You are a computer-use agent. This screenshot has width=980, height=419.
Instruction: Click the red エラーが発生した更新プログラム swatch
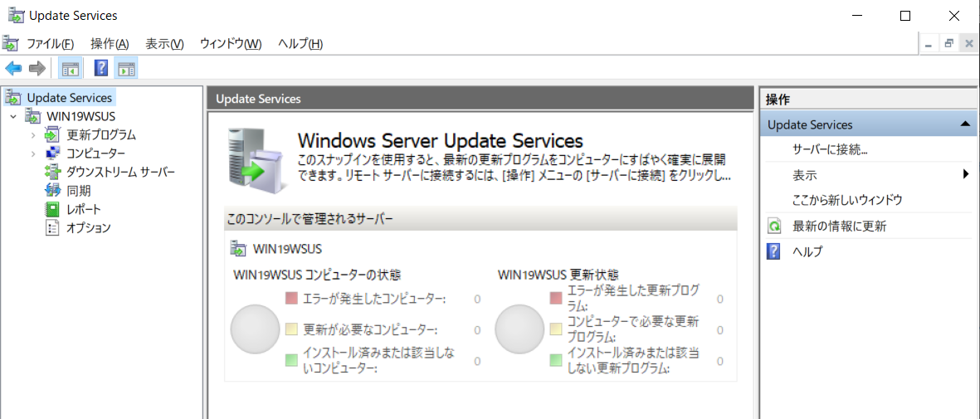(x=556, y=299)
